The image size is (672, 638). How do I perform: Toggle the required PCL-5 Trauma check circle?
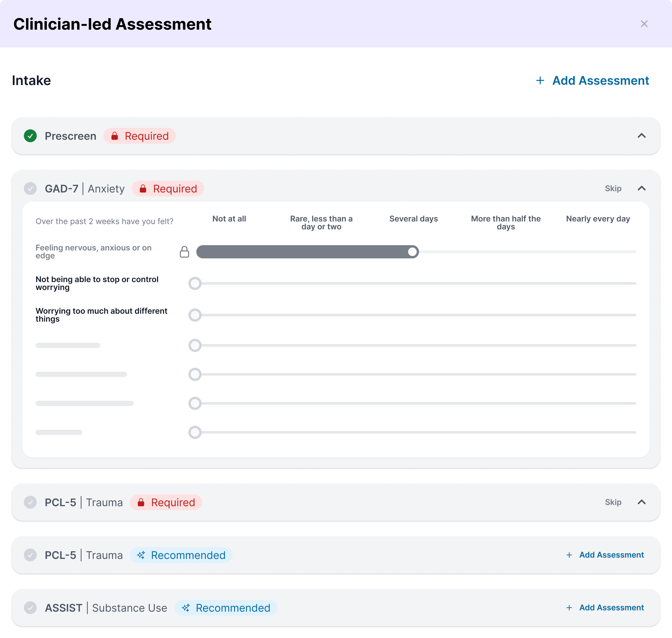click(x=30, y=502)
